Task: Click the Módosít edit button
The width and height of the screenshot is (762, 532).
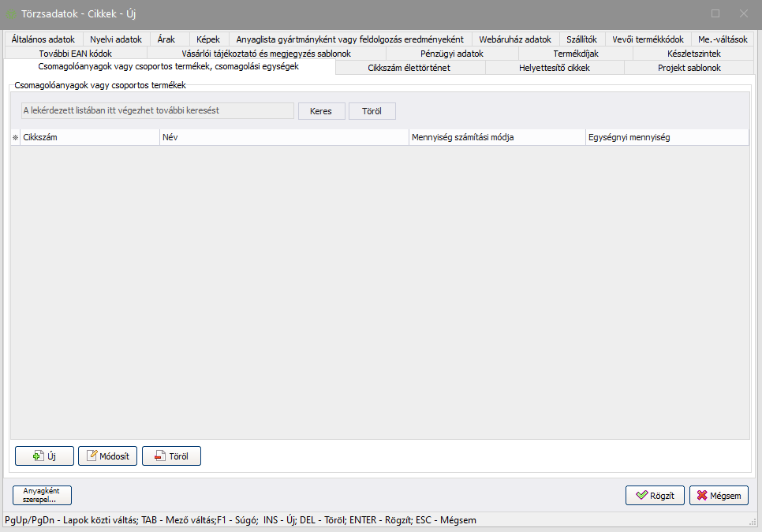Action: tap(108, 456)
